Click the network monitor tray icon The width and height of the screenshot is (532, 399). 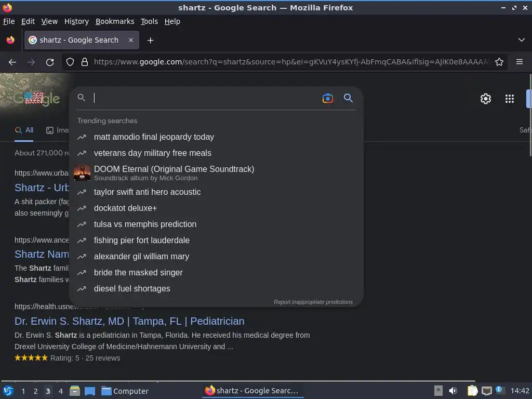[x=486, y=391]
